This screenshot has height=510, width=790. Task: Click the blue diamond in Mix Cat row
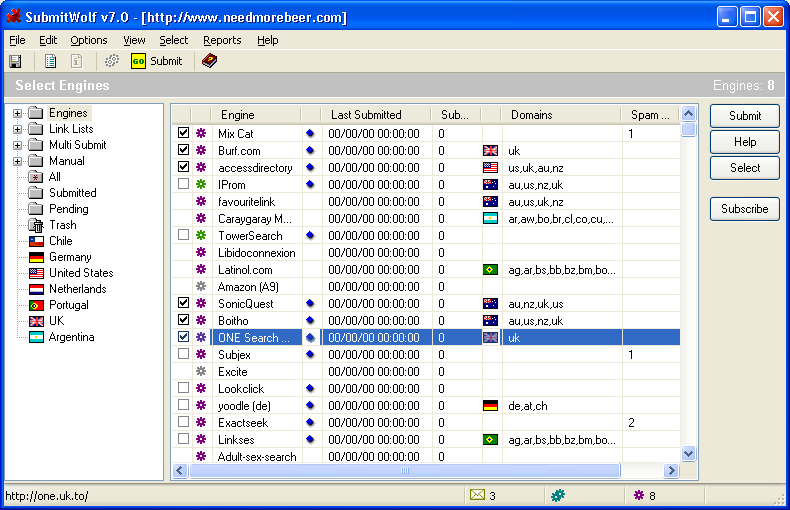310,134
